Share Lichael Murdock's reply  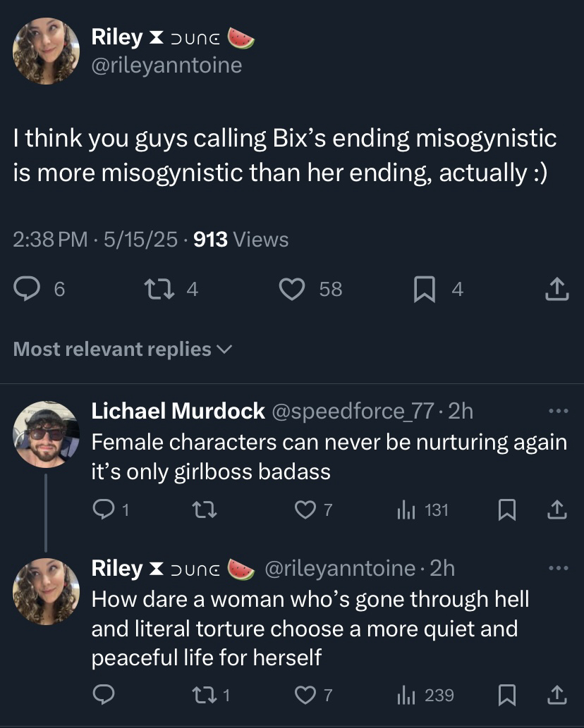click(x=557, y=510)
